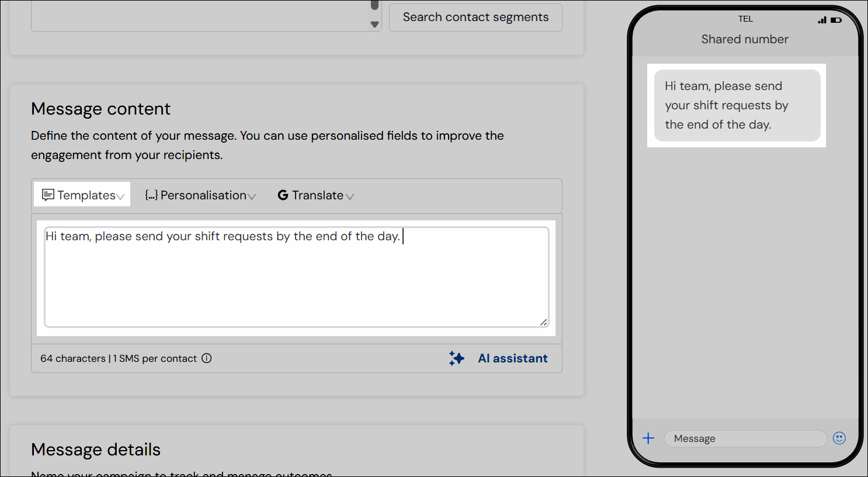Click the emoji smiley in phone preview

[x=839, y=438]
